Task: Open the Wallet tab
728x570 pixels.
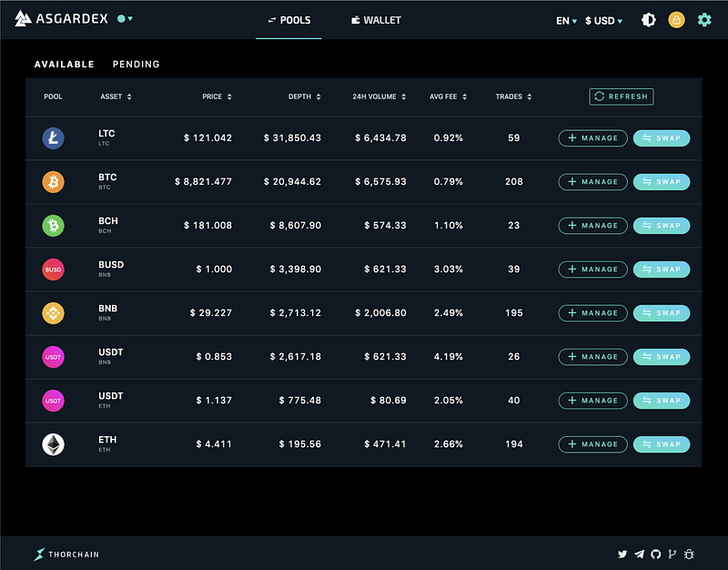Action: (376, 20)
